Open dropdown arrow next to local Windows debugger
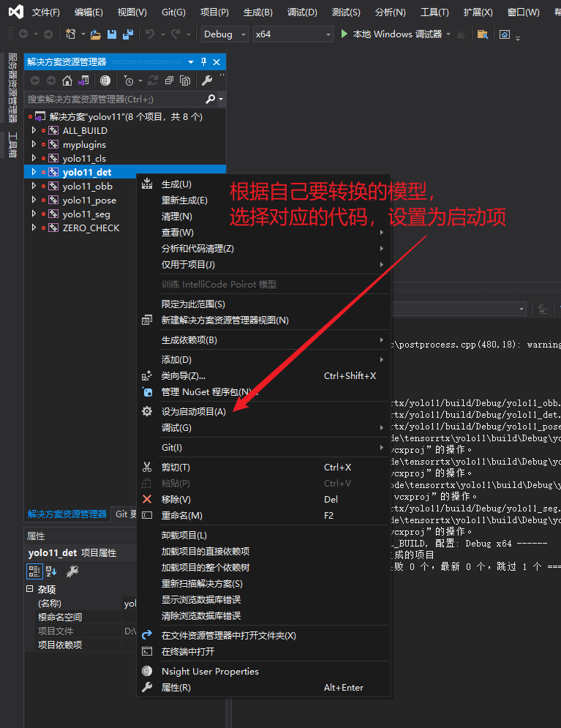Screen dimensions: 561x728 [448, 34]
